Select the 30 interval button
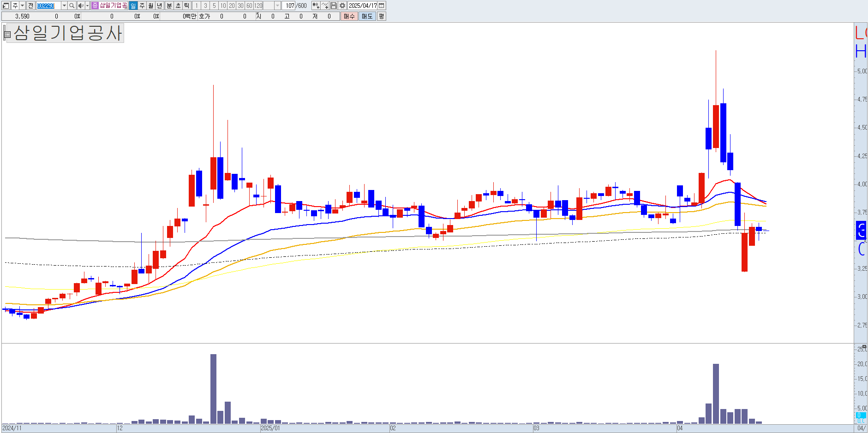 pos(240,6)
